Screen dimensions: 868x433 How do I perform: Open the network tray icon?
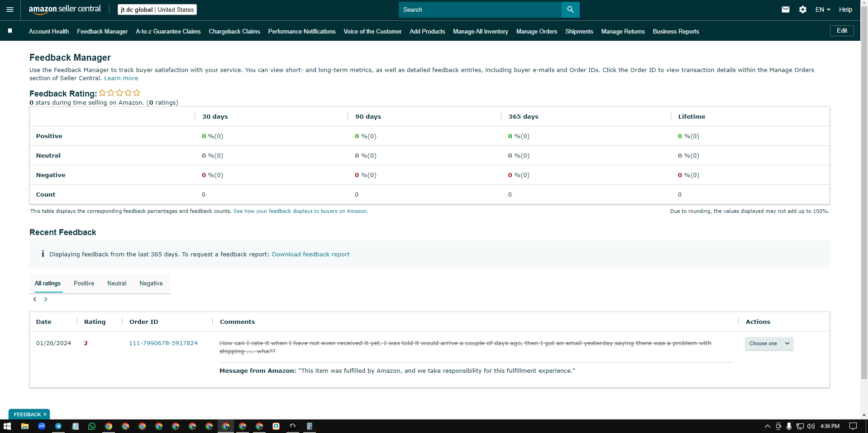click(800, 426)
